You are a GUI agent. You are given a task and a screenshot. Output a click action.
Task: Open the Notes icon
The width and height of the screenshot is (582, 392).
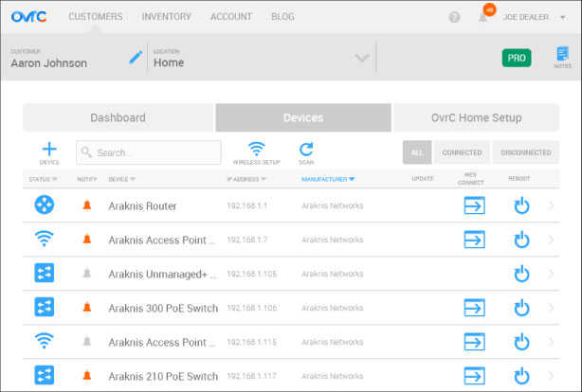[562, 57]
